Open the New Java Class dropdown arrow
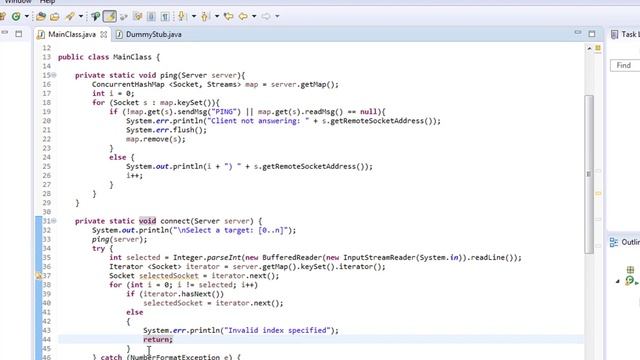 tap(27, 16)
